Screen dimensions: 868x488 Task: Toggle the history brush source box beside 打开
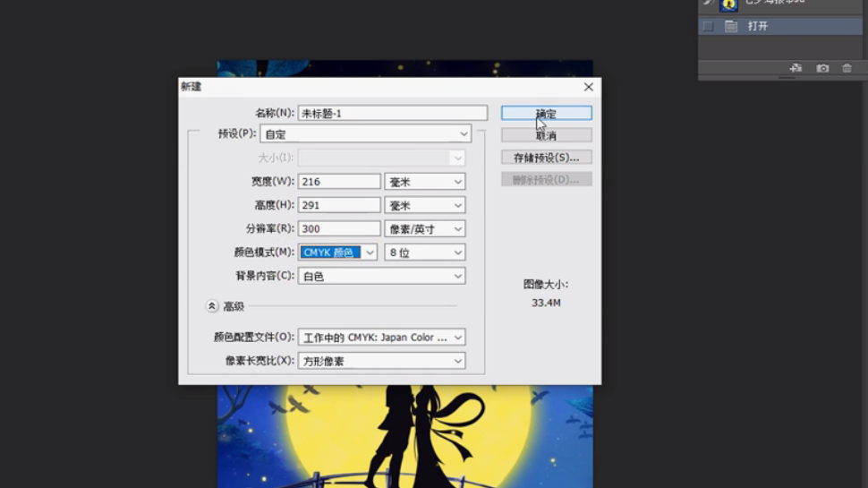[x=708, y=26]
